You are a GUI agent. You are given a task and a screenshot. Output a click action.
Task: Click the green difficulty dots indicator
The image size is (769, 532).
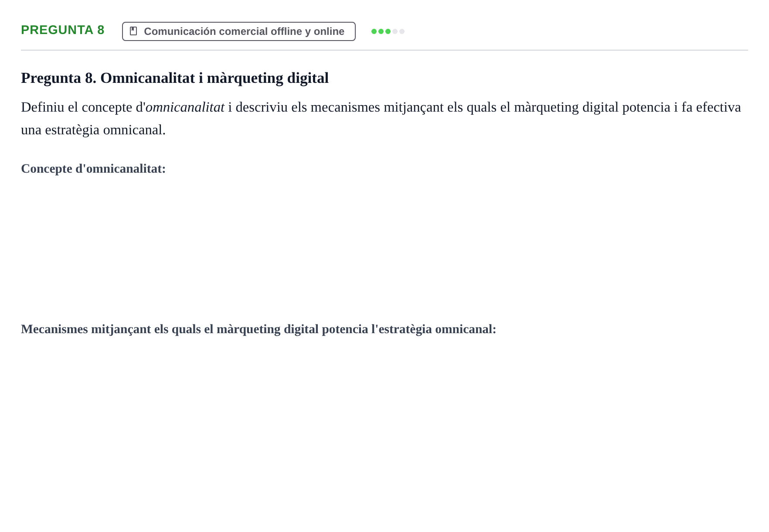click(x=388, y=31)
